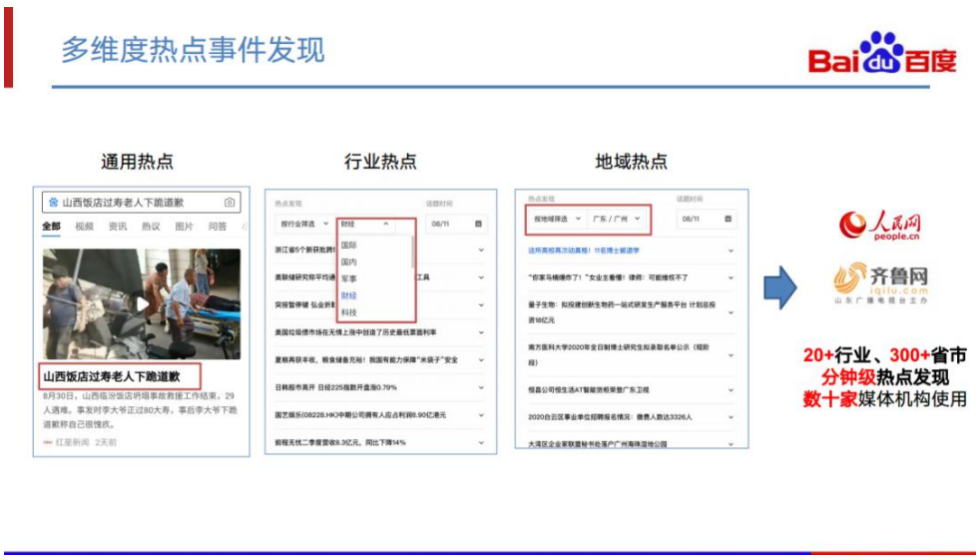Open blue link 这所高校再次动真格！11名博士被退学
This screenshot has height=560, width=980.
tap(584, 251)
